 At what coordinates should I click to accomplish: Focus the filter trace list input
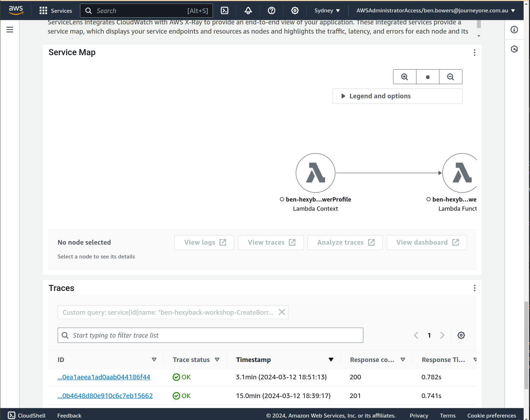211,335
